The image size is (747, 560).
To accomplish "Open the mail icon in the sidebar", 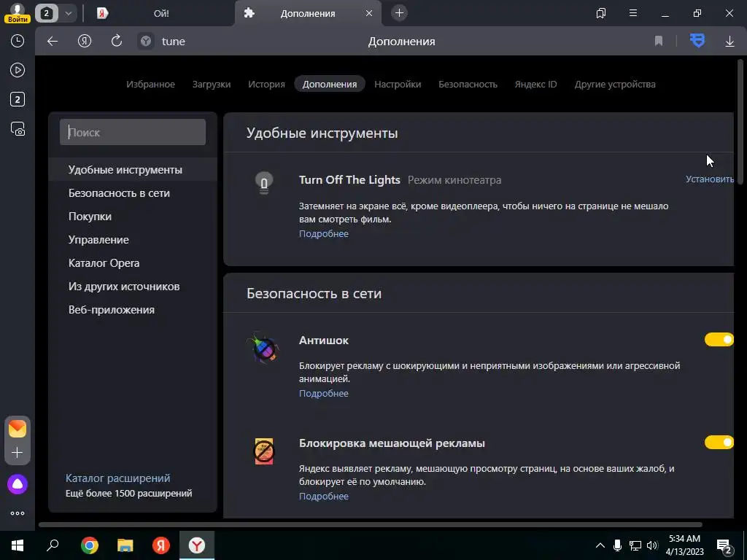I will [x=18, y=429].
